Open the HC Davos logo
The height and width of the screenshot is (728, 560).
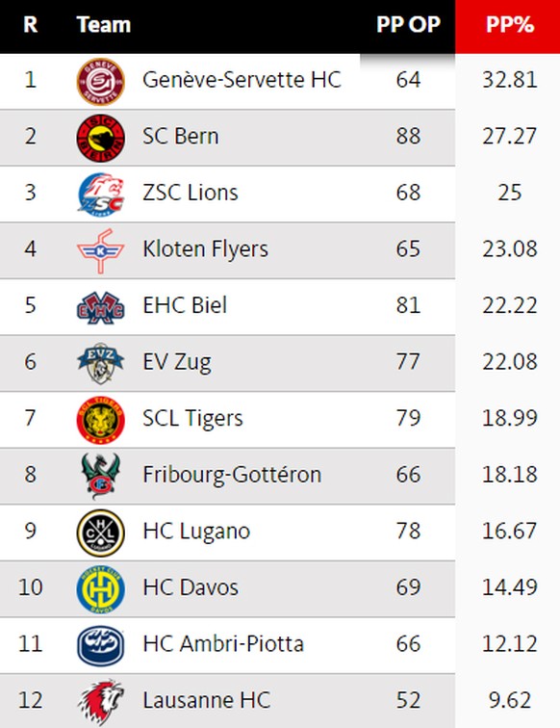click(x=101, y=589)
